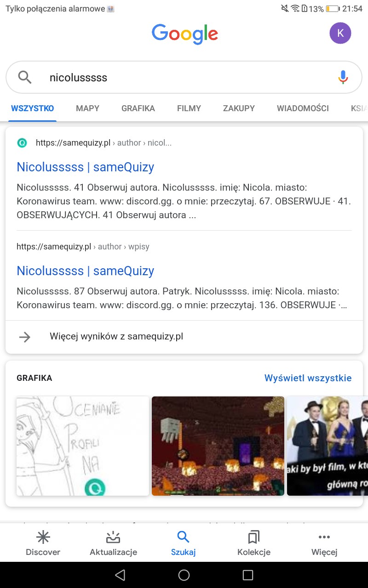Tap the microphone voice search icon
The image size is (368, 588).
tap(343, 77)
